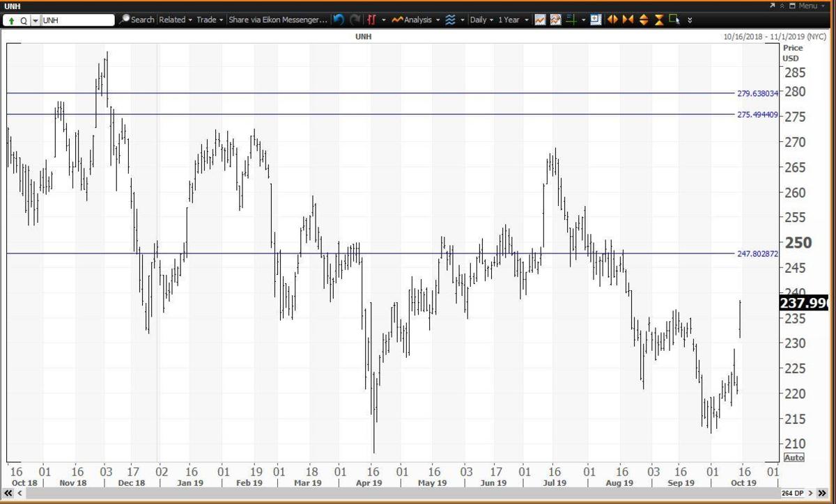Click the green up-arrow icon beside Q

(12, 20)
